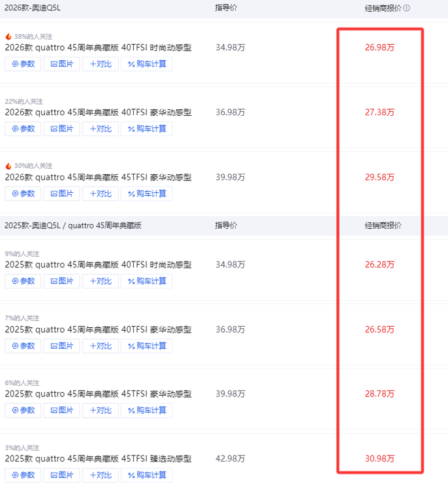View 图片 for 2025款 40TFSI 时尚动感型
The image size is (448, 483).
click(62, 281)
